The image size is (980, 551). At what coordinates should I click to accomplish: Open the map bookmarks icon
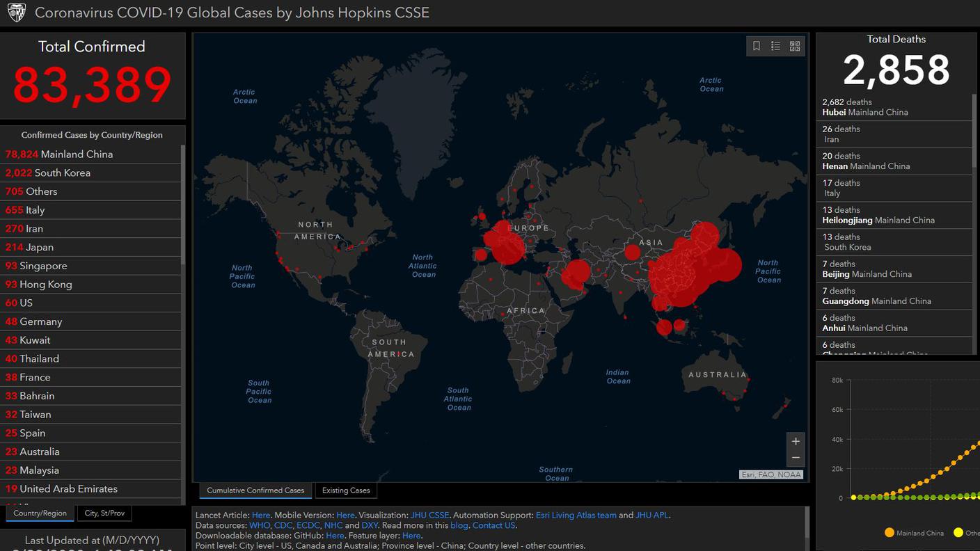(757, 46)
